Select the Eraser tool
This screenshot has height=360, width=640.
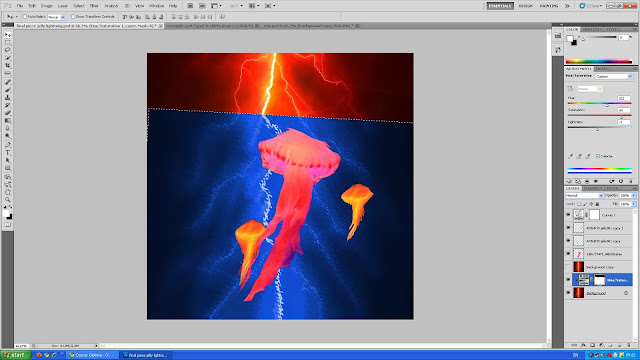tap(8, 113)
